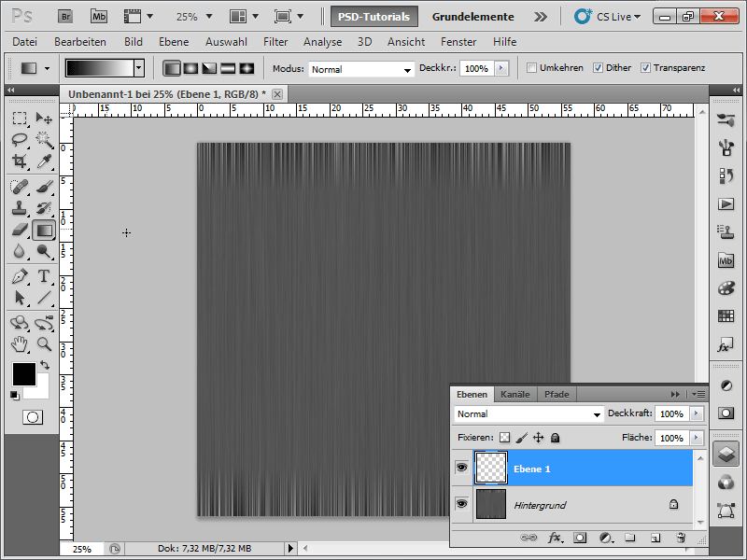Select the Healing Brush tool
The image size is (747, 560).
click(x=20, y=187)
